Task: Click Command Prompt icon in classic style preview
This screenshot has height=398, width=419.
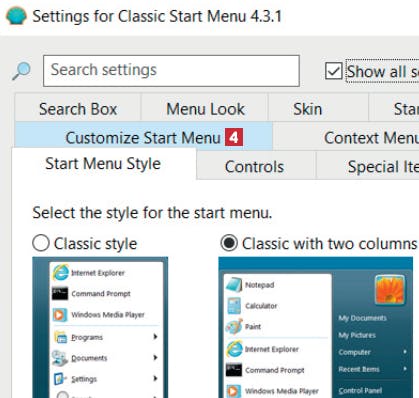Action: pyautogui.click(x=60, y=294)
